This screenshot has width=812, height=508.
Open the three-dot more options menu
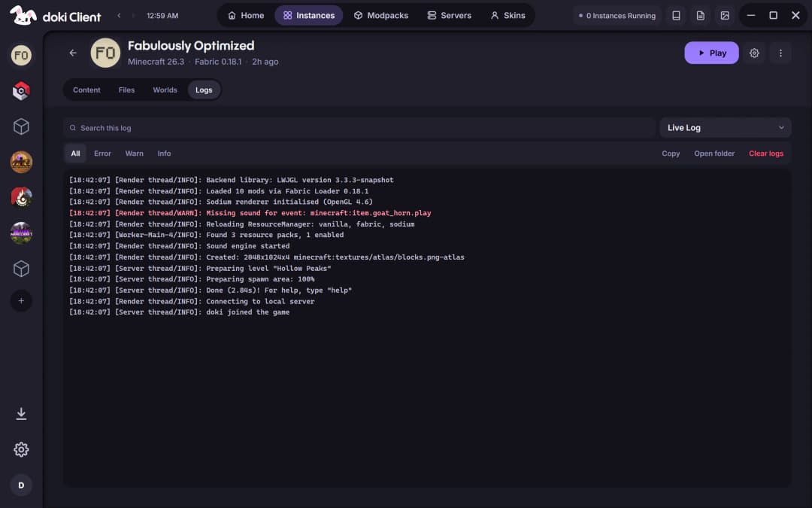[780, 53]
